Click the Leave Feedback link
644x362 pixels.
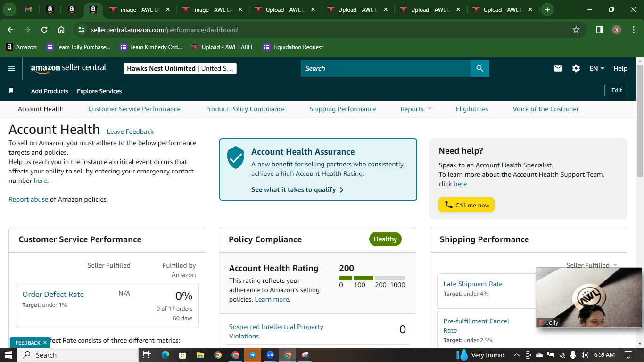tap(130, 132)
